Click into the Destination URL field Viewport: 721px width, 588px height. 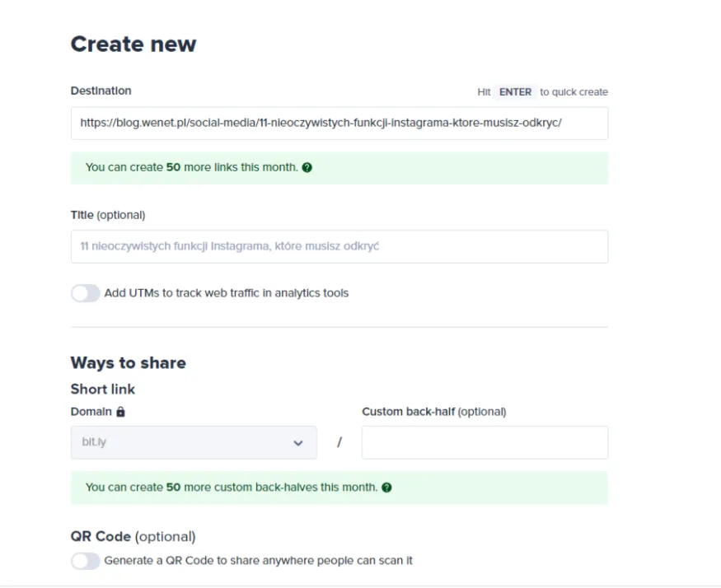339,123
